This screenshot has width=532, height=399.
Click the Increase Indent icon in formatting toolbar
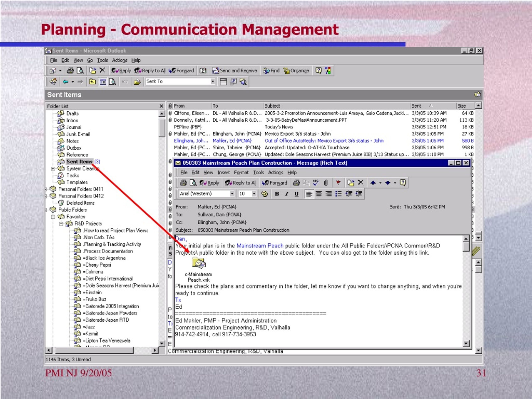(359, 194)
